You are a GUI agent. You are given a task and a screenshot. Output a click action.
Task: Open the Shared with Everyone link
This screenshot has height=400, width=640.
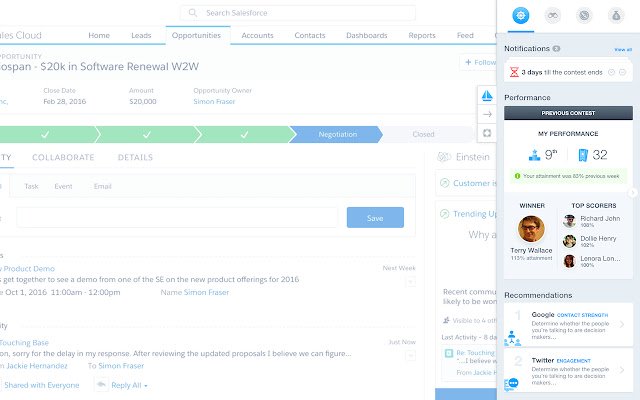click(x=42, y=385)
